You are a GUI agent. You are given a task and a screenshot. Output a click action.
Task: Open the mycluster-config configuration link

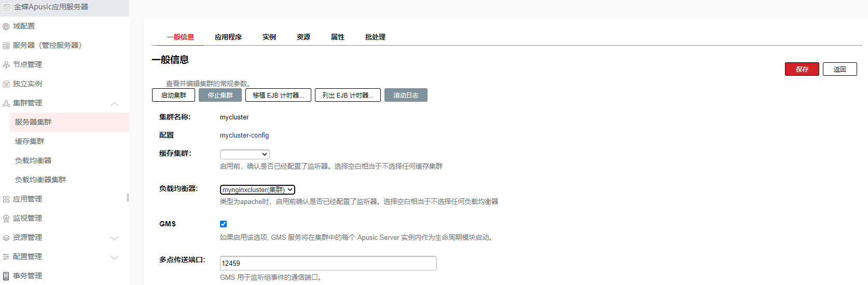pyautogui.click(x=244, y=135)
